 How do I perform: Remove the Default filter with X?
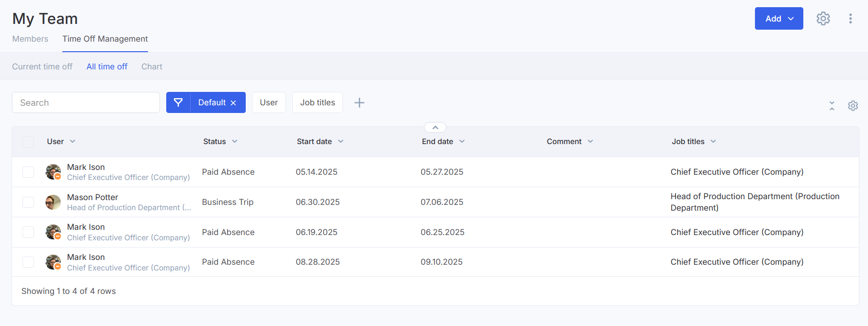(x=233, y=103)
